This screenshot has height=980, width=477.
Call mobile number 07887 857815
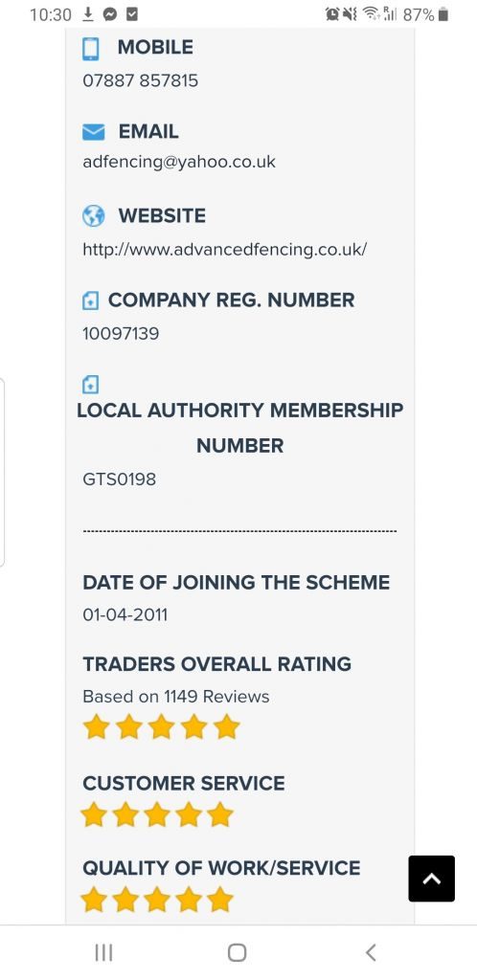click(140, 80)
